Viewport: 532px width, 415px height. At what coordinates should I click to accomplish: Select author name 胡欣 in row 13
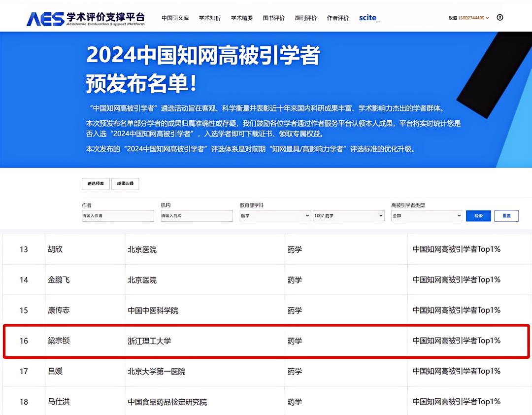tap(55, 249)
